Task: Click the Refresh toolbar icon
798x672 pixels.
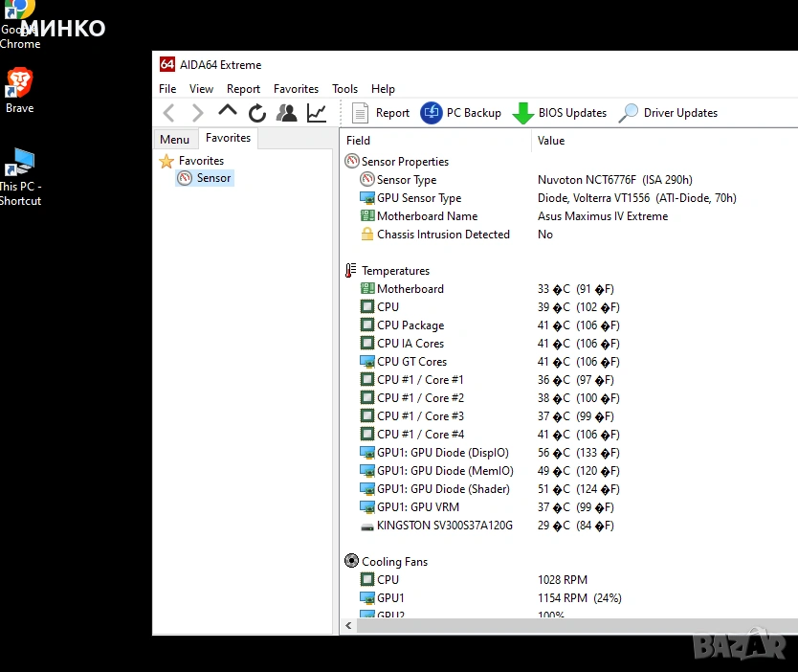Action: [257, 113]
